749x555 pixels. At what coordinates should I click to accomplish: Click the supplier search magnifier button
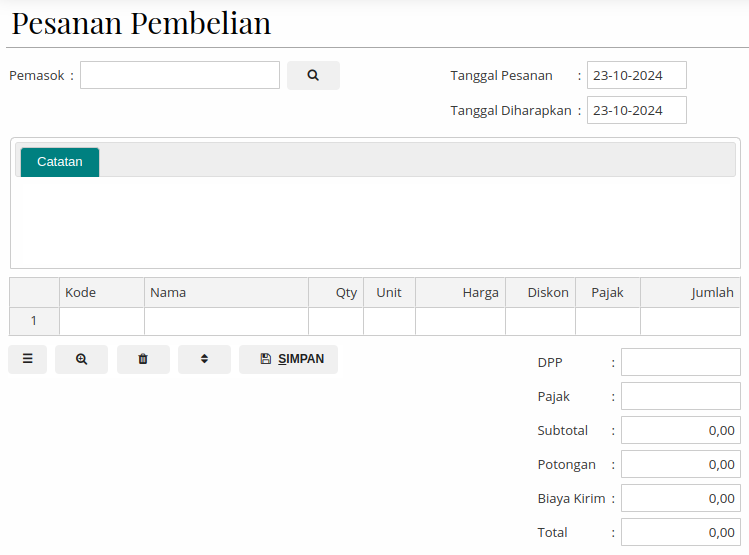coord(313,75)
